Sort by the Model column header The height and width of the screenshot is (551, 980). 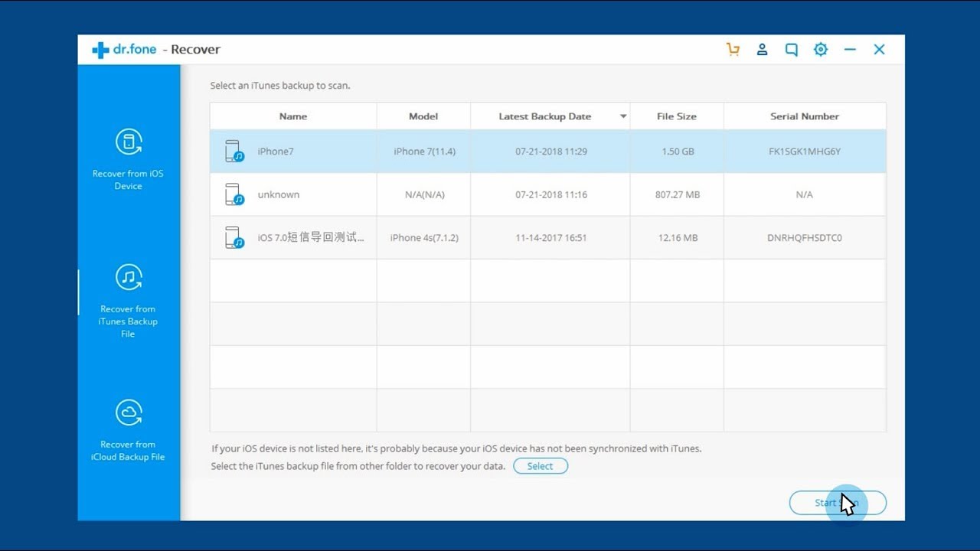423,116
